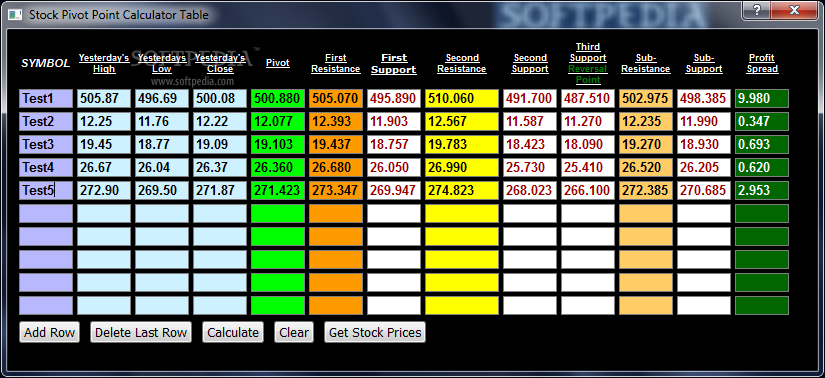Click the First Support column header

coord(394,63)
